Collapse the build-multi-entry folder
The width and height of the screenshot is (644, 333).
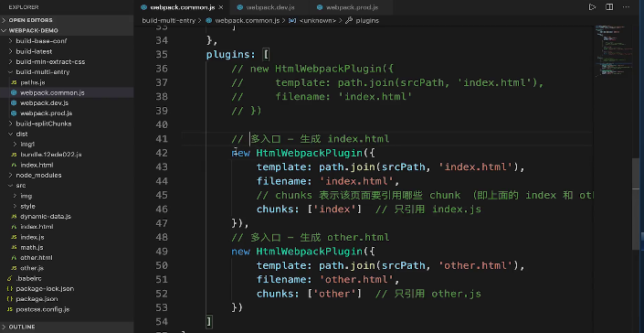tap(67, 72)
